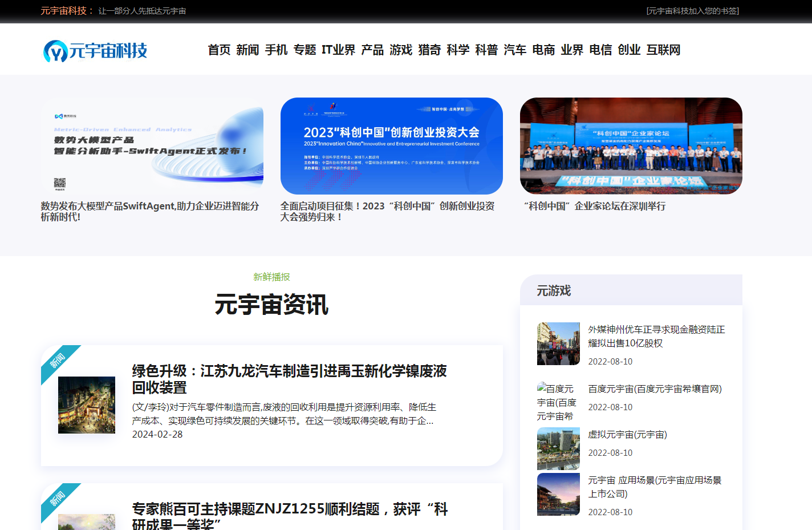Image resolution: width=812 pixels, height=530 pixels.
Task: Select 专题 in the navigation bar
Action: click(304, 50)
